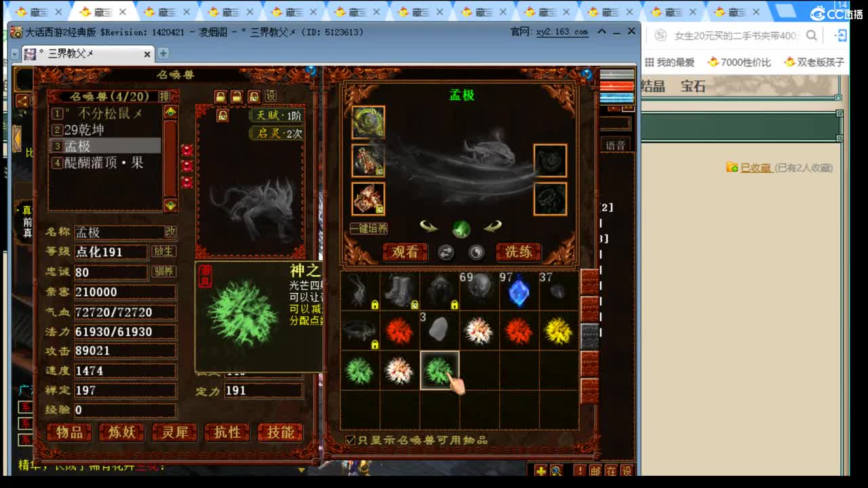Click the 洗练 button
This screenshot has height=488, width=868.
[519, 252]
